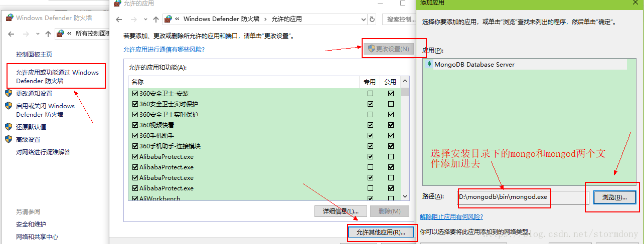
Task: Toggle 专用 checkbox for 360安全卫士-安装
Action: pyautogui.click(x=370, y=94)
